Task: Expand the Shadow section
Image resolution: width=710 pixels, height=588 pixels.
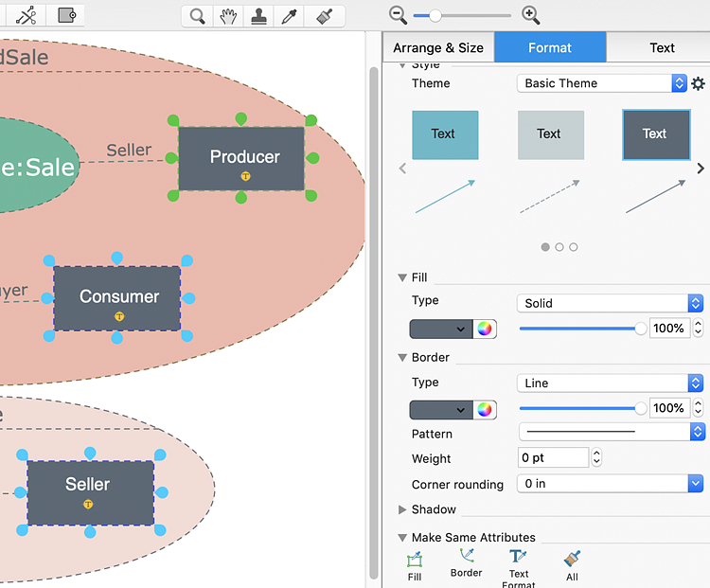Action: (x=402, y=509)
